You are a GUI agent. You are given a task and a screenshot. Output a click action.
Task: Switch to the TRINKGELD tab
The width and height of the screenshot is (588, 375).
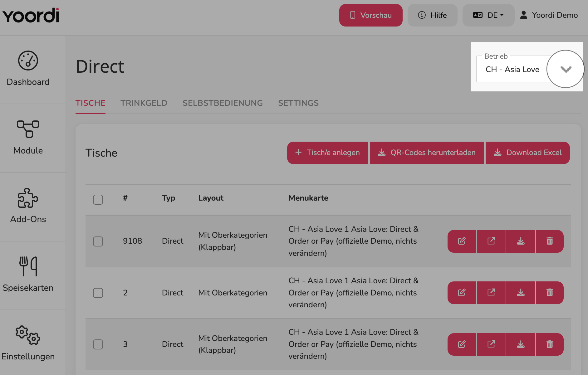pos(144,103)
